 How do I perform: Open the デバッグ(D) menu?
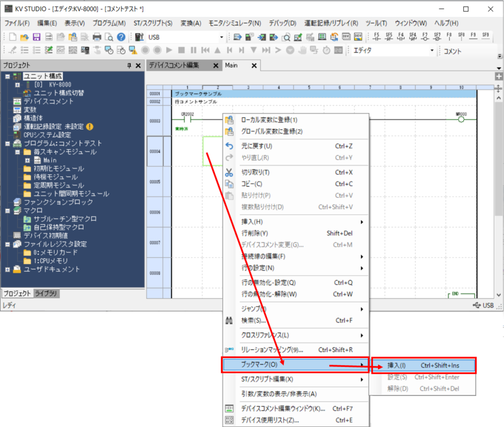coord(283,23)
